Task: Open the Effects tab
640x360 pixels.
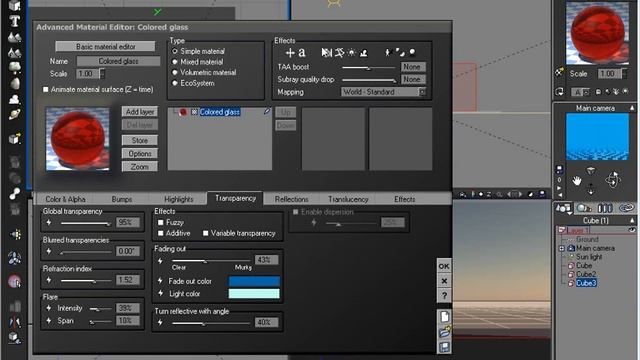Action: pyautogui.click(x=404, y=200)
